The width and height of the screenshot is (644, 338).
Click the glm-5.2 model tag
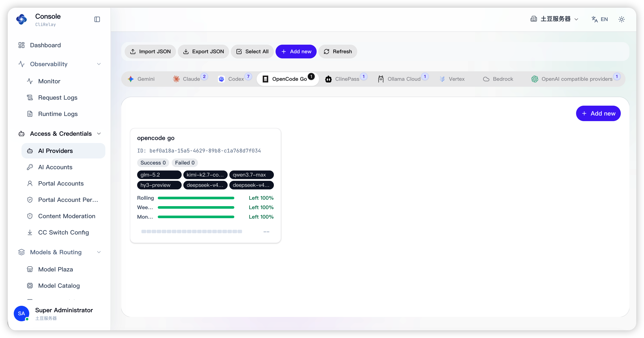pos(159,175)
